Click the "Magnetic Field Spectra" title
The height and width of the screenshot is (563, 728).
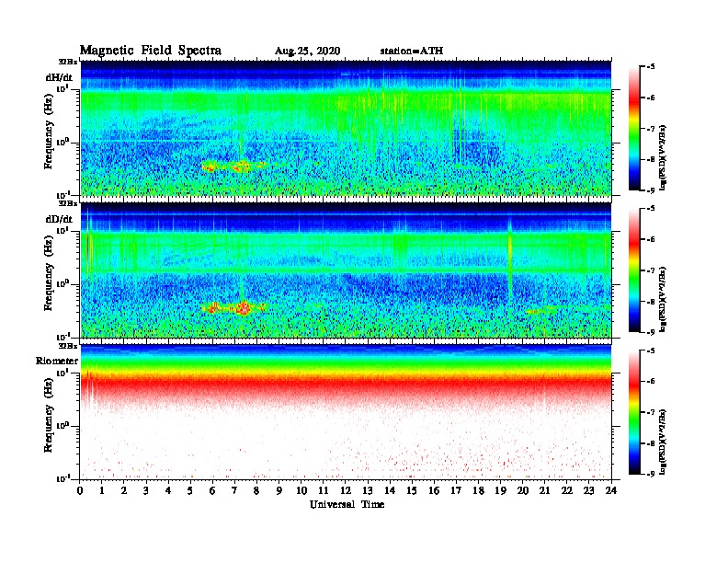click(151, 51)
